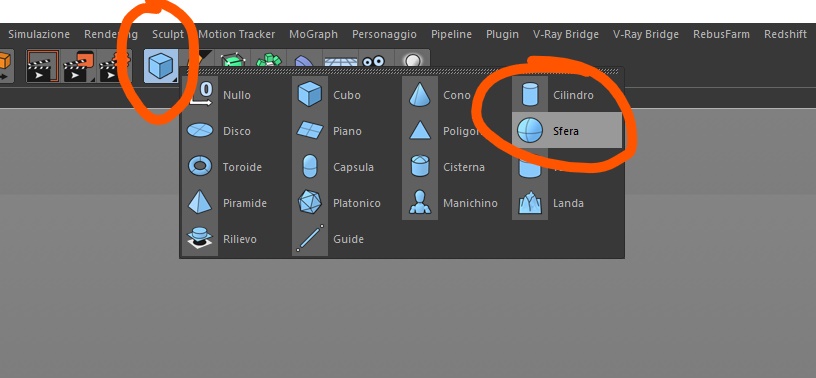Add a Nullo object from the palette

235,95
